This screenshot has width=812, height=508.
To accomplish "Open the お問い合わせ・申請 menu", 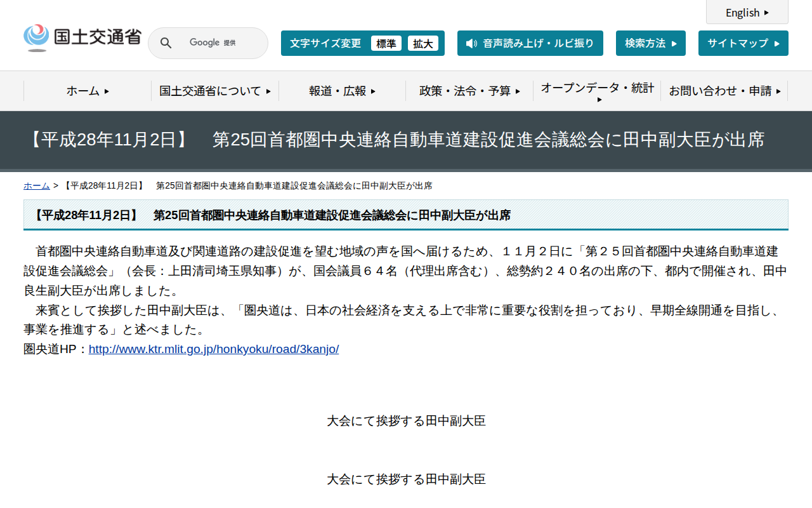I will (724, 91).
